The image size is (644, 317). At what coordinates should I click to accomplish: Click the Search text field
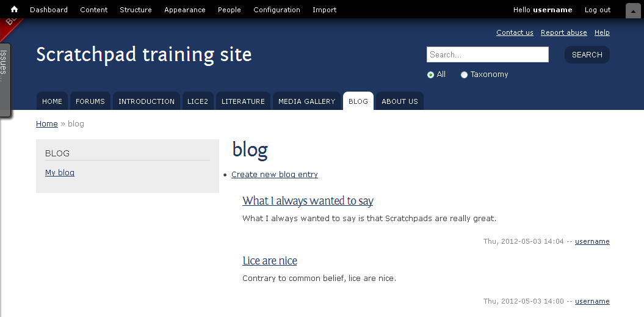point(488,55)
